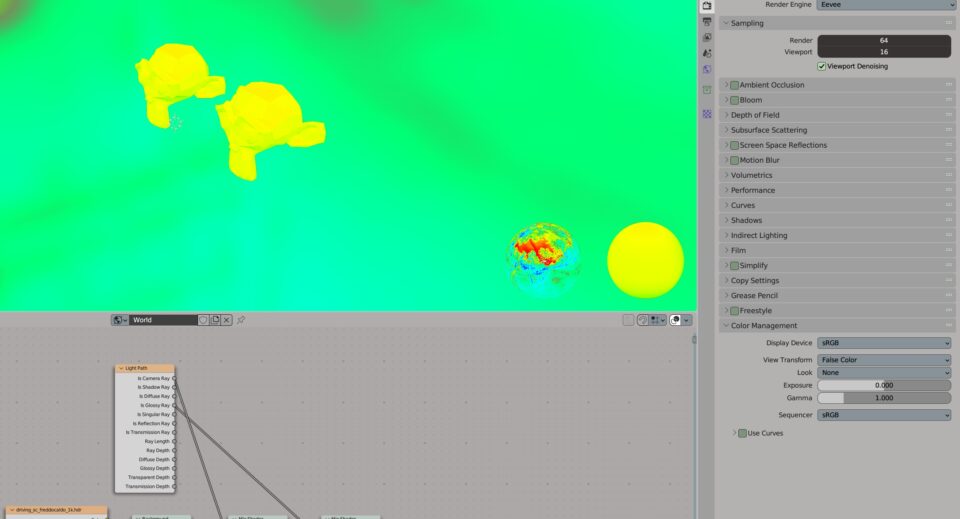
Task: Enable Ambient Occlusion checkbox
Action: pos(734,85)
